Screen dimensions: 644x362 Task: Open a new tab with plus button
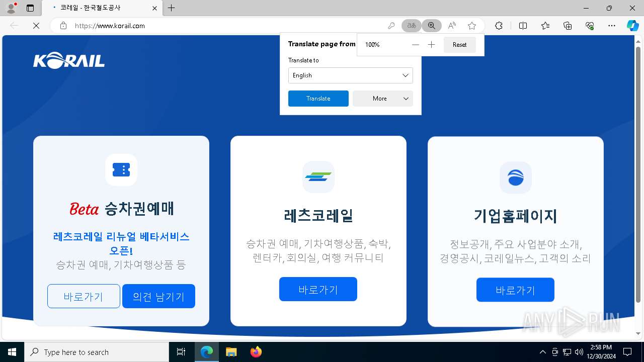[172, 8]
